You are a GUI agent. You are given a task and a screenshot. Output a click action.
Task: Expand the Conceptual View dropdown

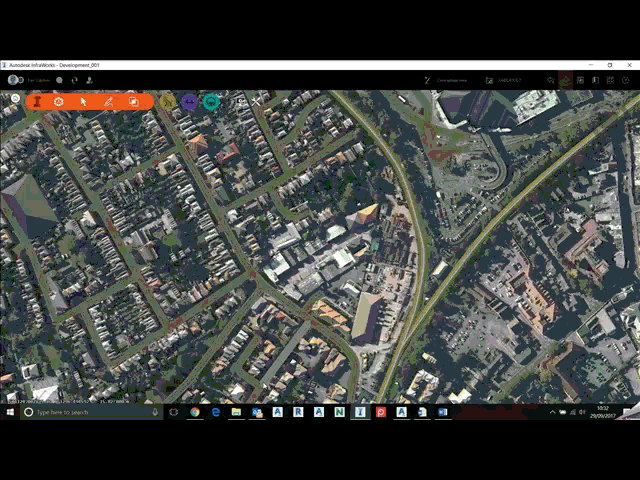[446, 80]
